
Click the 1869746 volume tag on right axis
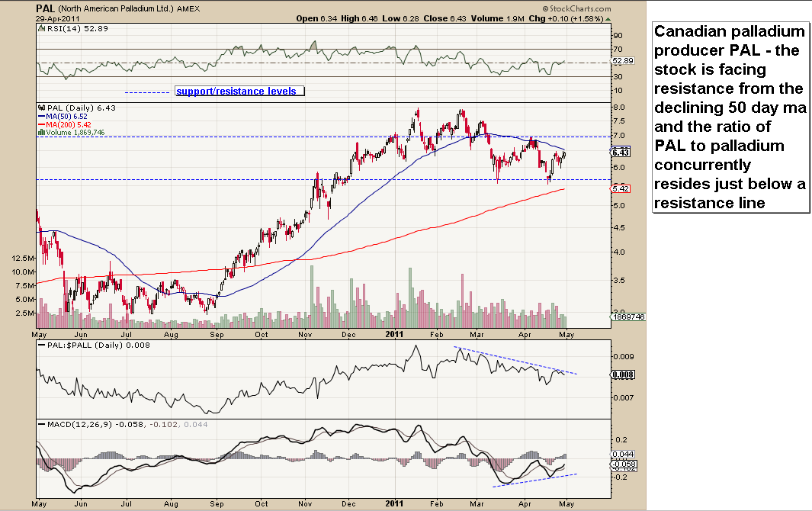[628, 317]
